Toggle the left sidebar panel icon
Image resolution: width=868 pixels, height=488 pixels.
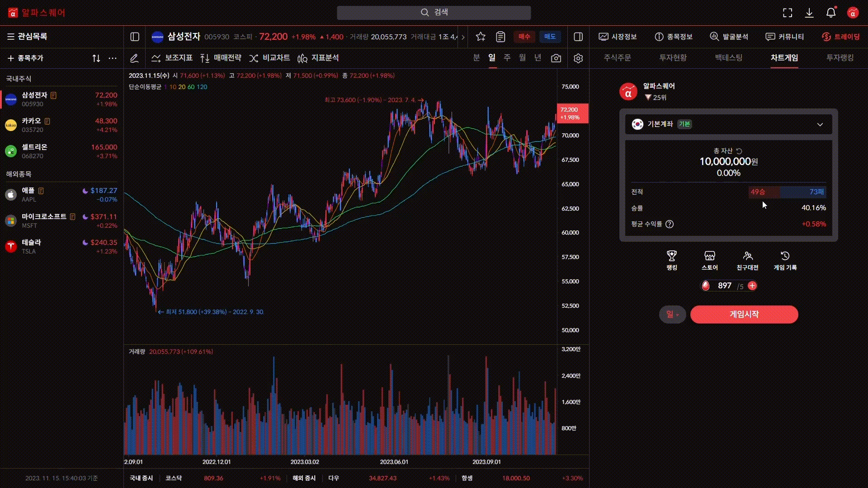[135, 37]
